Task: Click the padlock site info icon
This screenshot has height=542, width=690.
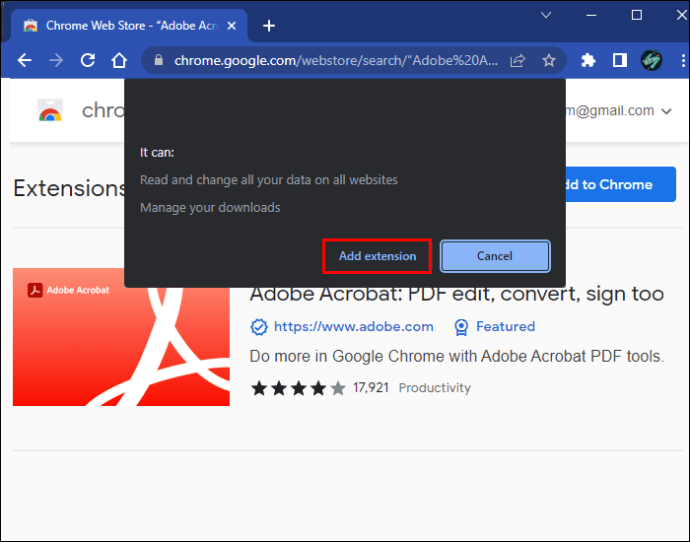Action: click(x=159, y=60)
